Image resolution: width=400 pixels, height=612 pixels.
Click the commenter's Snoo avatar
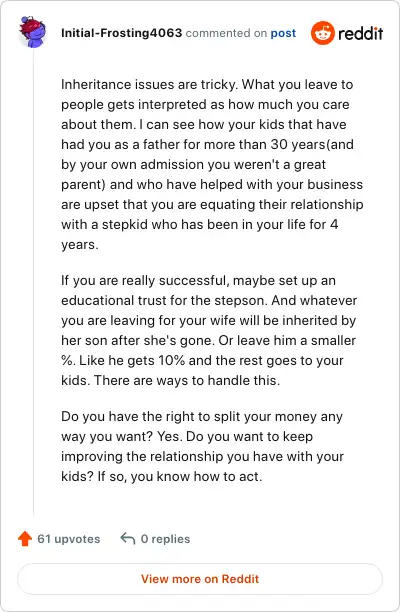[33, 32]
